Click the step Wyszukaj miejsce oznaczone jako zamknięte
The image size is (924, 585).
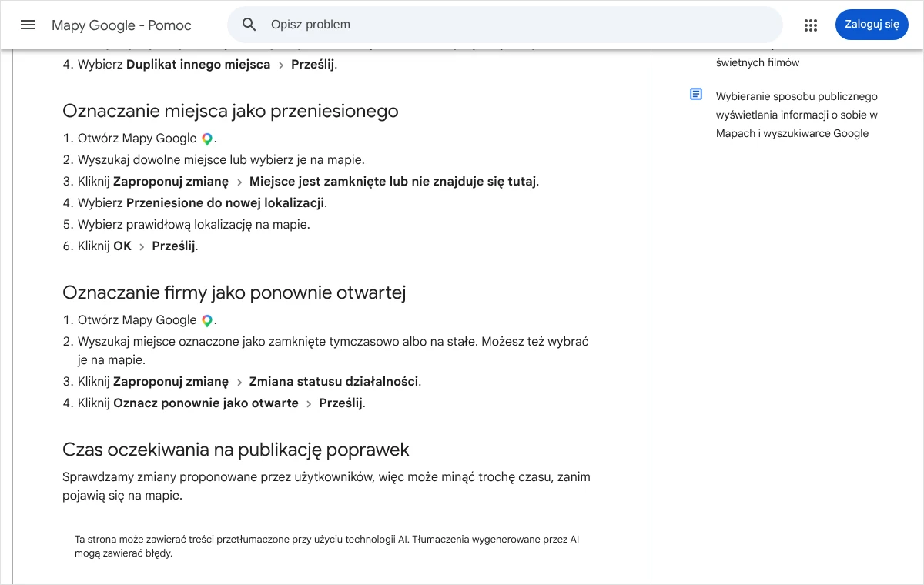[x=333, y=350]
